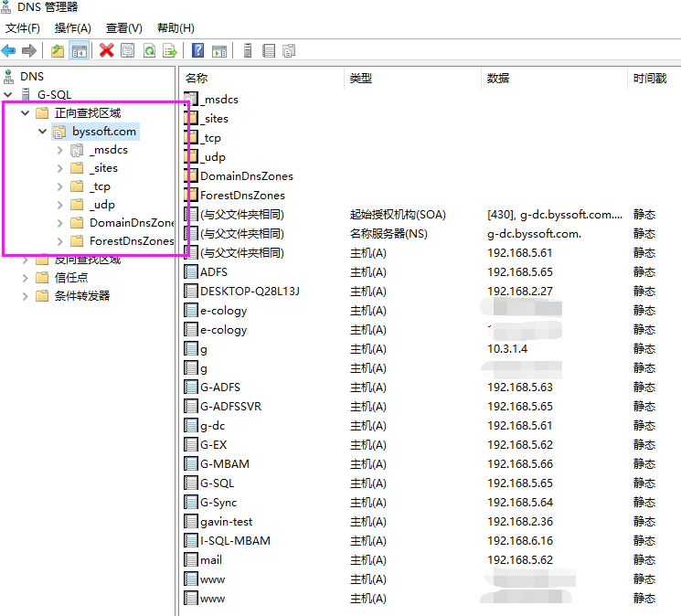Click the new server tower toolbar icon
681x616 pixels.
pos(248,51)
